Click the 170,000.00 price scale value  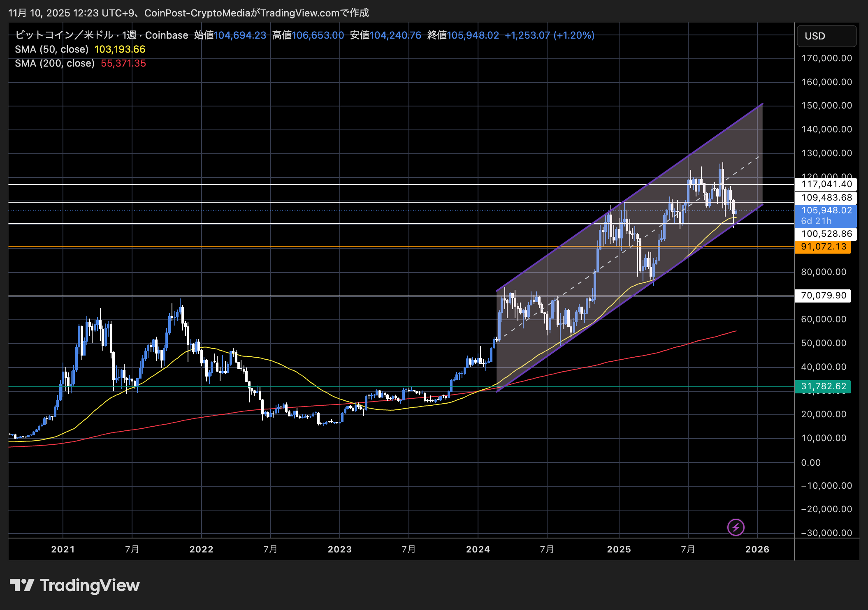826,58
